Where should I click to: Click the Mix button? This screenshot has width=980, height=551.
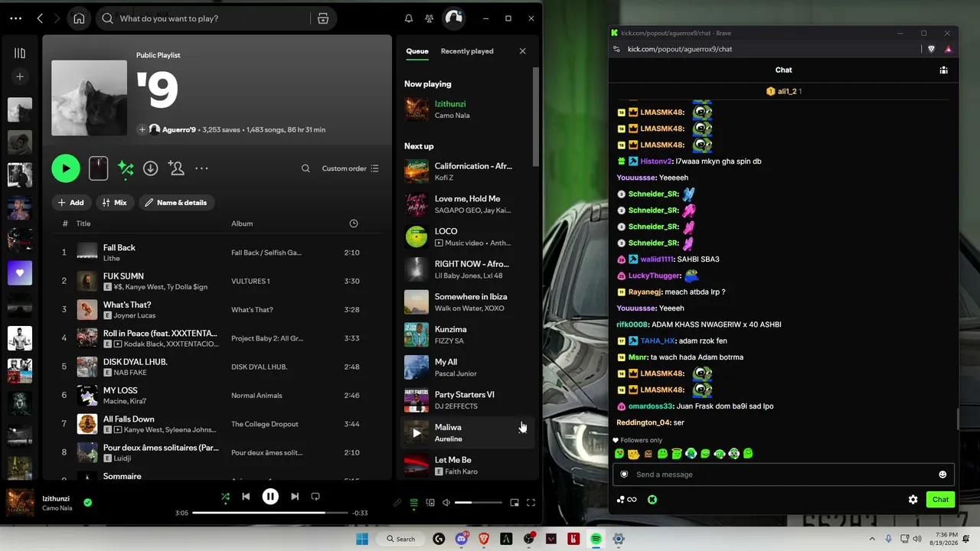115,203
